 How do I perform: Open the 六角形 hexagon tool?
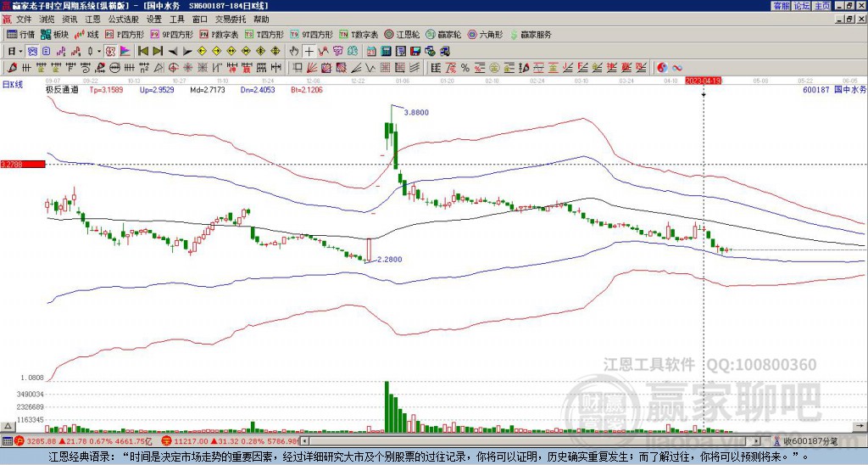(486, 34)
